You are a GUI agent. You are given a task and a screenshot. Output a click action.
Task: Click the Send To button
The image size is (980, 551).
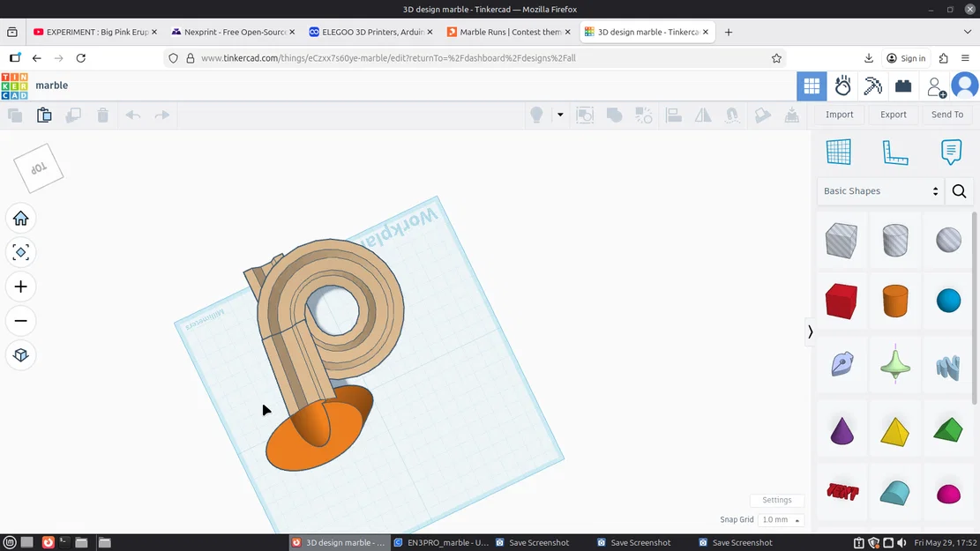coord(946,115)
